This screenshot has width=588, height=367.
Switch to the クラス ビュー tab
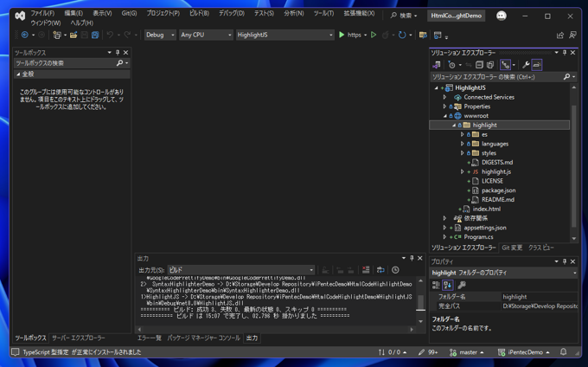click(x=541, y=248)
